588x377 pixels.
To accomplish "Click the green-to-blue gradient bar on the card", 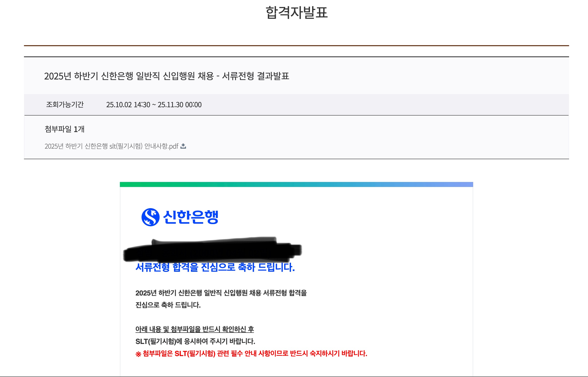I will point(296,184).
